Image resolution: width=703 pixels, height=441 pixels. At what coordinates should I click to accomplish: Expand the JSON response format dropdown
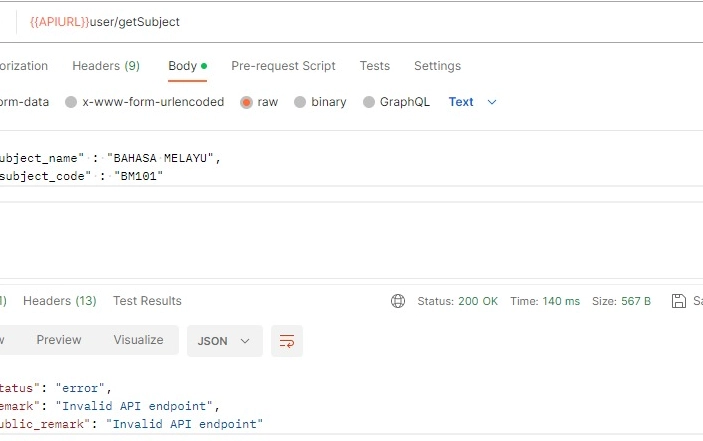(224, 341)
